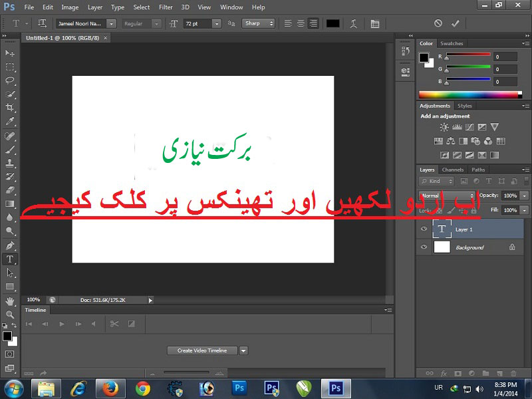Image resolution: width=532 pixels, height=399 pixels.
Task: Select the Pen tool
Action: (10, 245)
